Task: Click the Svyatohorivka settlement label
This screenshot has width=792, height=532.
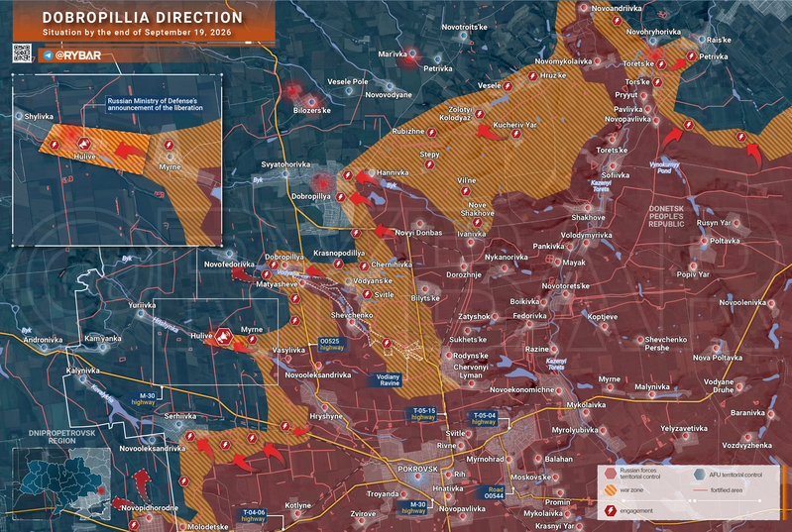Action: [285, 164]
